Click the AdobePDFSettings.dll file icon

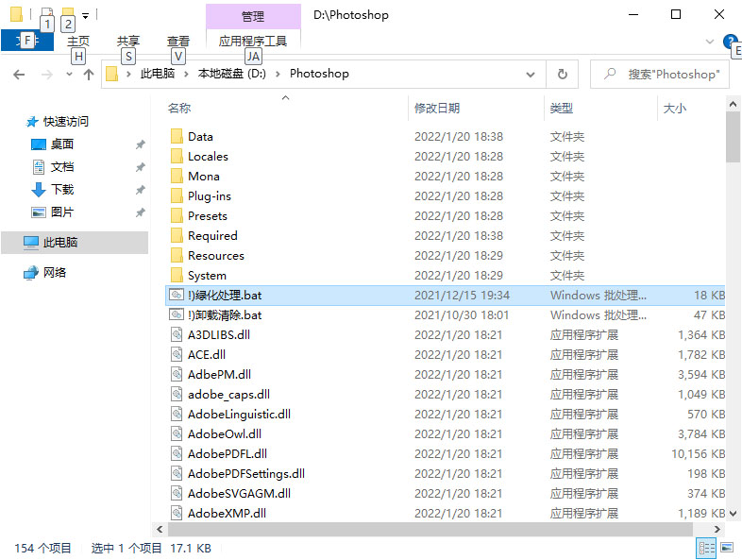177,474
